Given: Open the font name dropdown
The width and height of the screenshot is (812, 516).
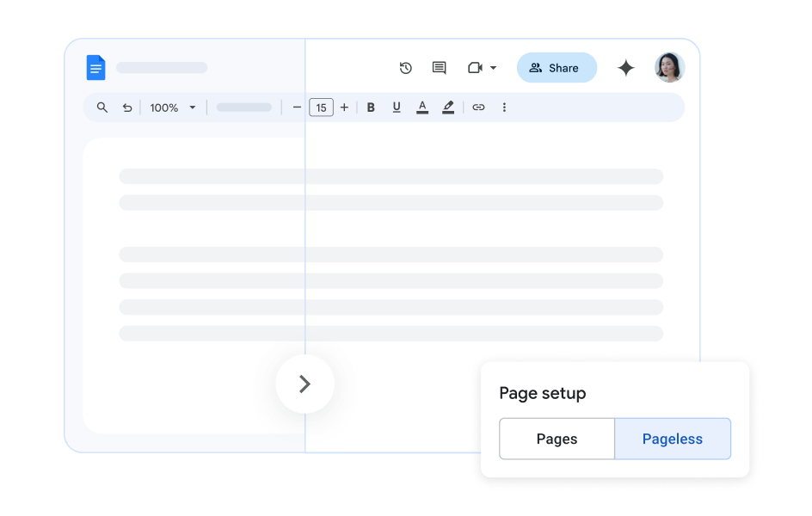Looking at the screenshot, I should [244, 107].
